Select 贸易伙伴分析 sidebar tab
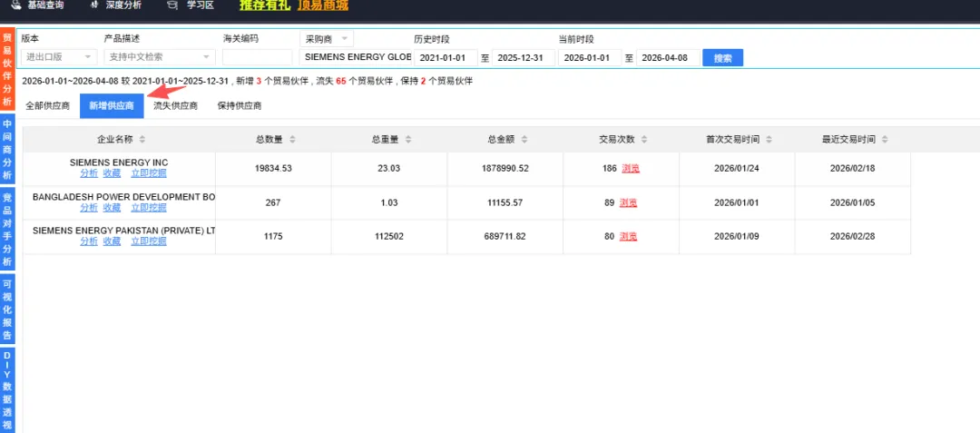The width and height of the screenshot is (980, 433). (x=7, y=69)
